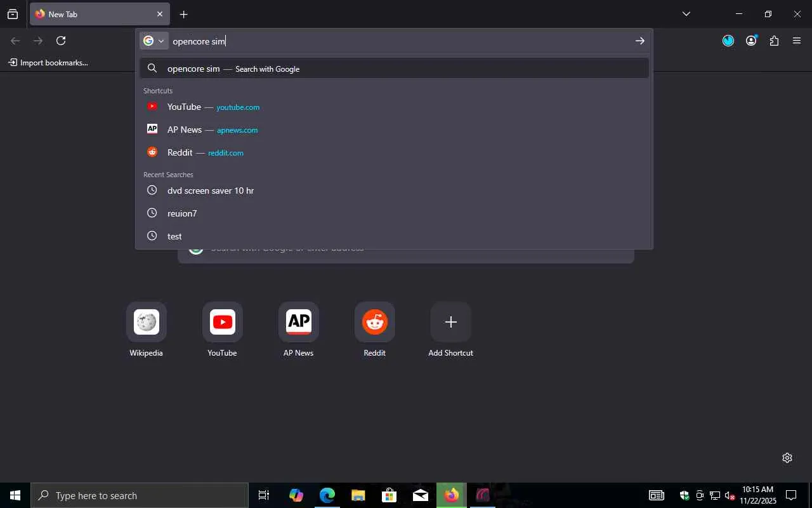812x508 pixels.
Task: Open the Firefox account icon
Action: (751, 41)
